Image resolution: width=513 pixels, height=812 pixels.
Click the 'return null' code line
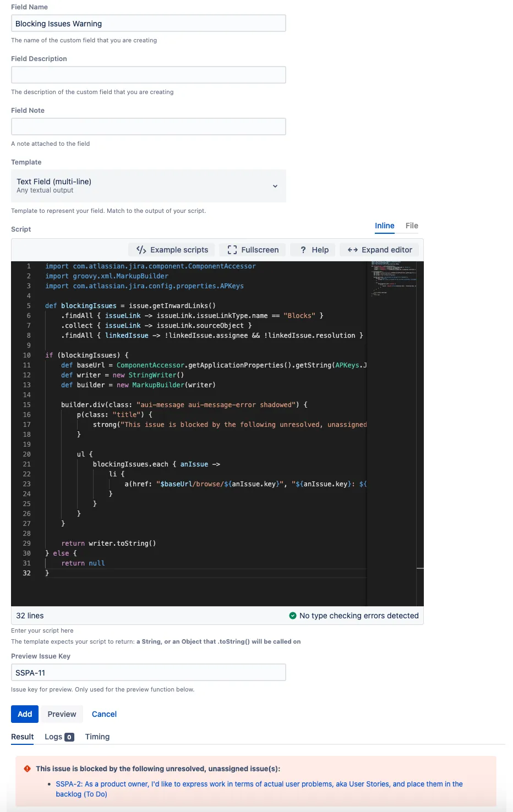[83, 563]
